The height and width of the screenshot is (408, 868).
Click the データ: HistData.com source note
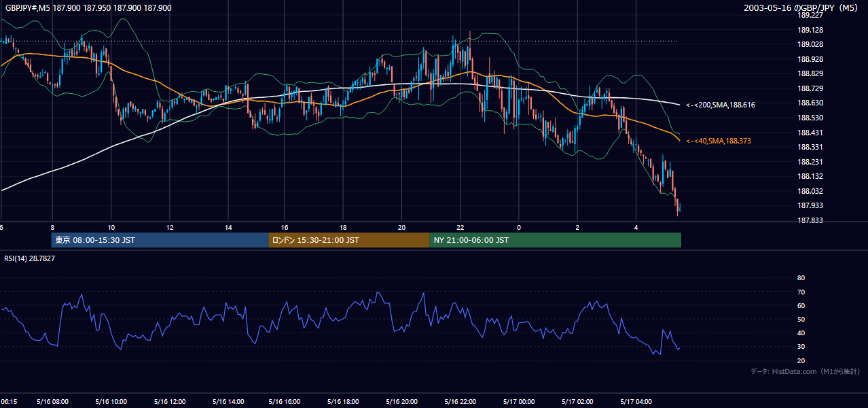[x=806, y=371]
